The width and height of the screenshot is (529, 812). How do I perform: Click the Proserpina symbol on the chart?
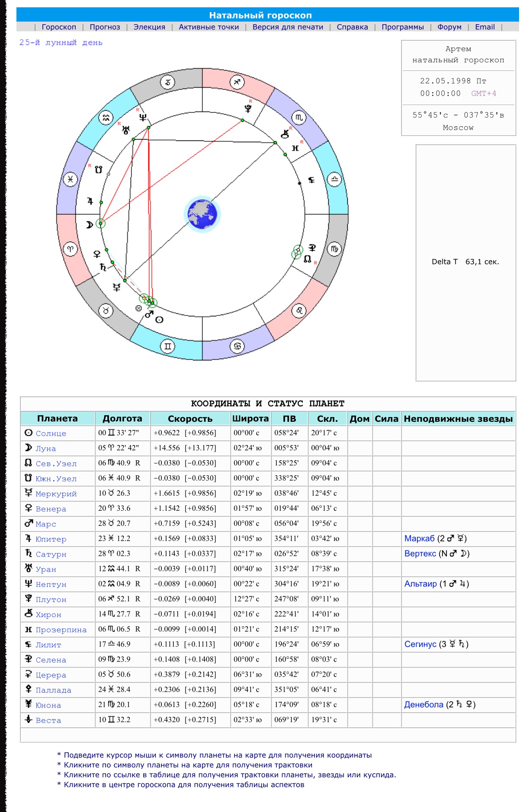[295, 148]
